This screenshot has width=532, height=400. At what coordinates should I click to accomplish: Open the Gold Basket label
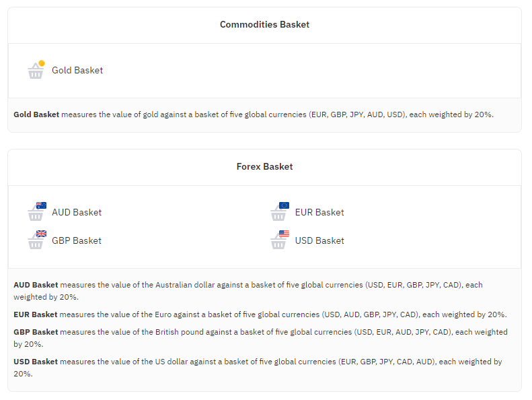77,70
